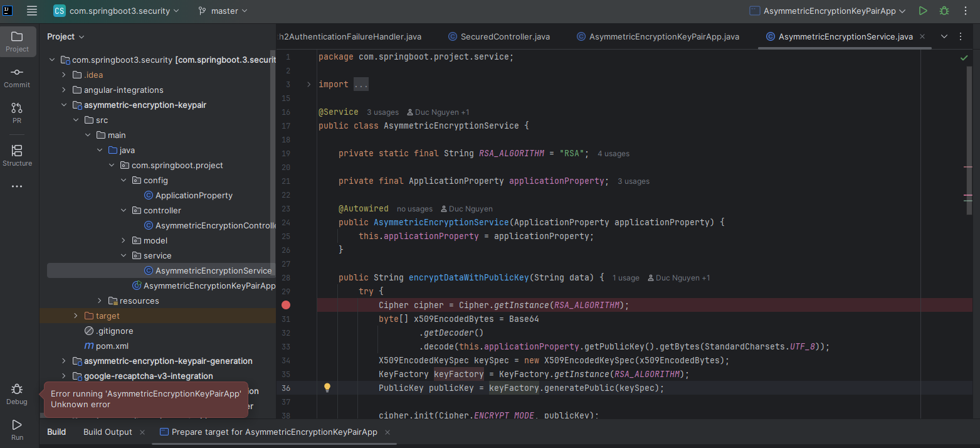Collapse the src folder
Viewport: 980px width, 448px height.
pos(76,120)
